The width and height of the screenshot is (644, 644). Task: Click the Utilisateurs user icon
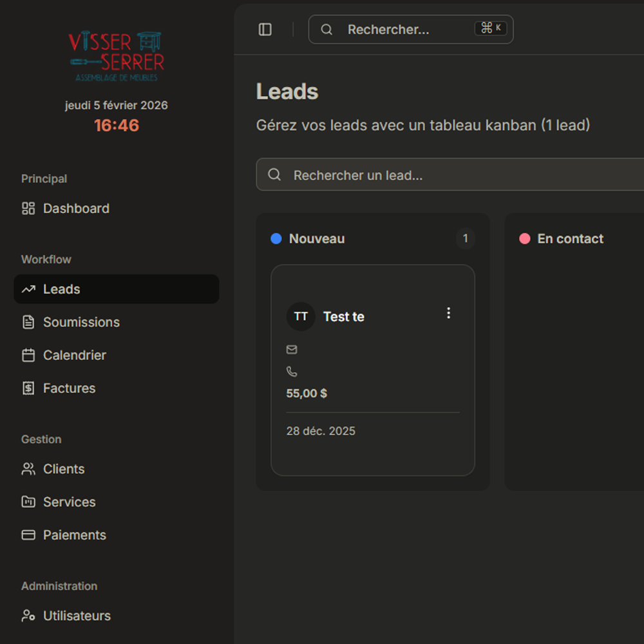pos(28,616)
